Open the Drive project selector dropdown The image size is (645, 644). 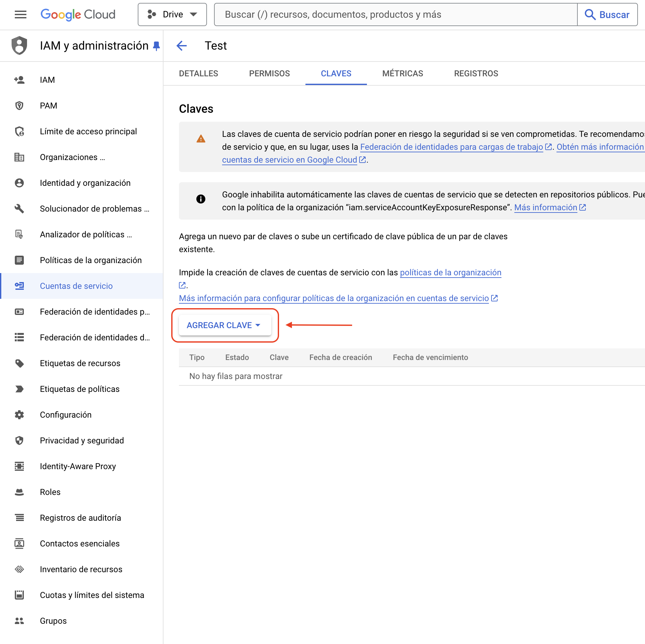(172, 14)
